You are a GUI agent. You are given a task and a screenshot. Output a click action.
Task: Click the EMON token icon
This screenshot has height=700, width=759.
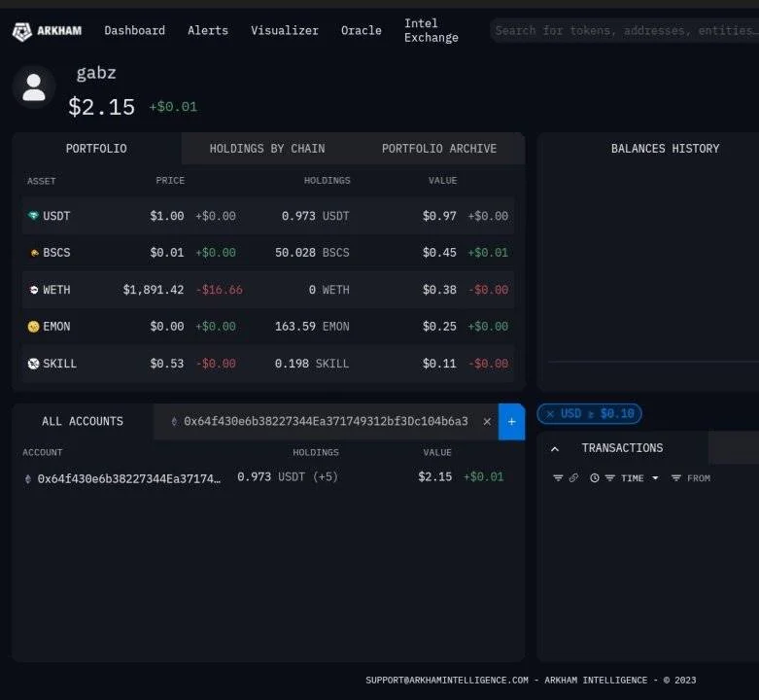coord(33,327)
